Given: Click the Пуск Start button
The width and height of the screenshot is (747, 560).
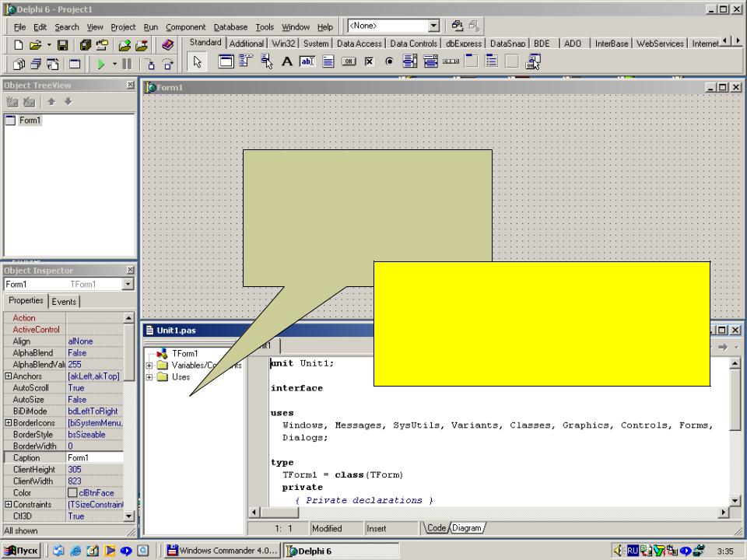Looking at the screenshot, I should [x=21, y=551].
